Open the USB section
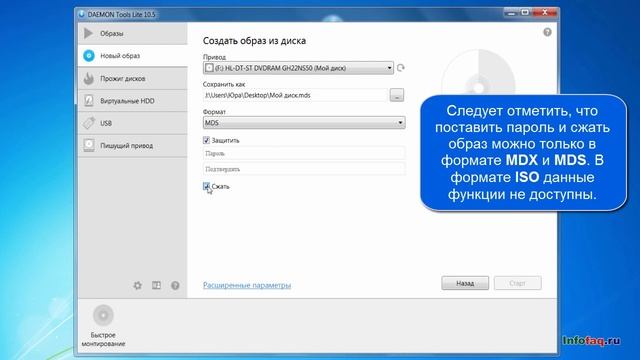 click(x=133, y=123)
